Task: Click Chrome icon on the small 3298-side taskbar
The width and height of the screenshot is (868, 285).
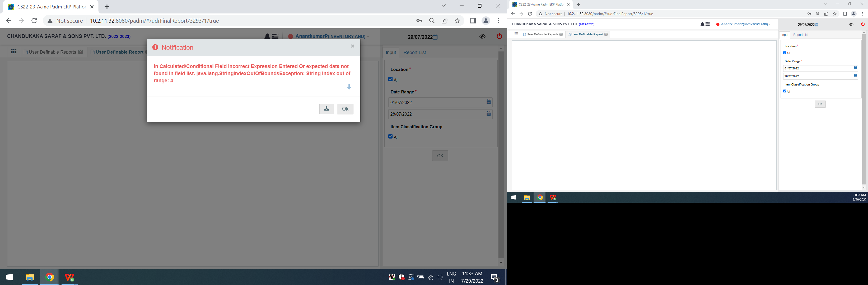Action: tap(540, 197)
